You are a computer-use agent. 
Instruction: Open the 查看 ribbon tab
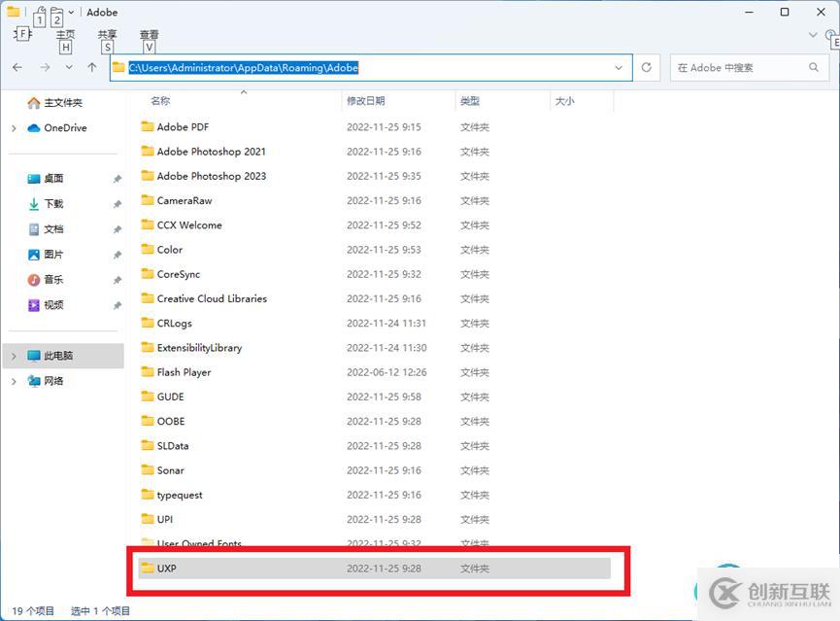click(x=149, y=35)
